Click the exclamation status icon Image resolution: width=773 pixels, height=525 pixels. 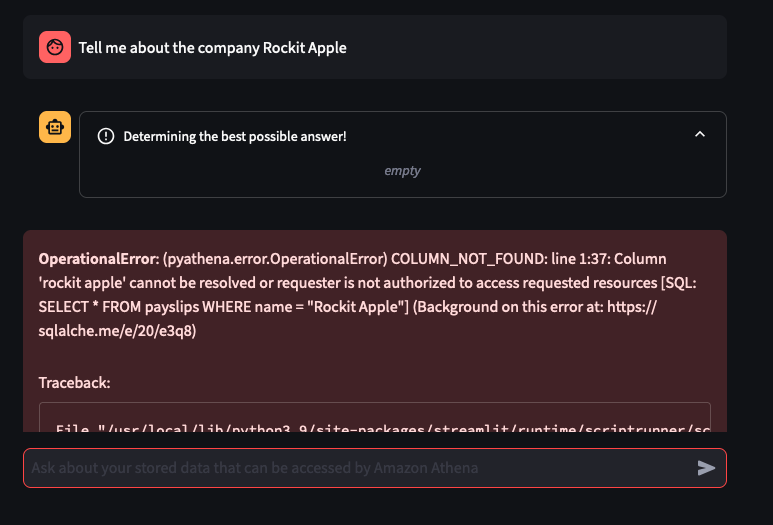click(x=106, y=136)
